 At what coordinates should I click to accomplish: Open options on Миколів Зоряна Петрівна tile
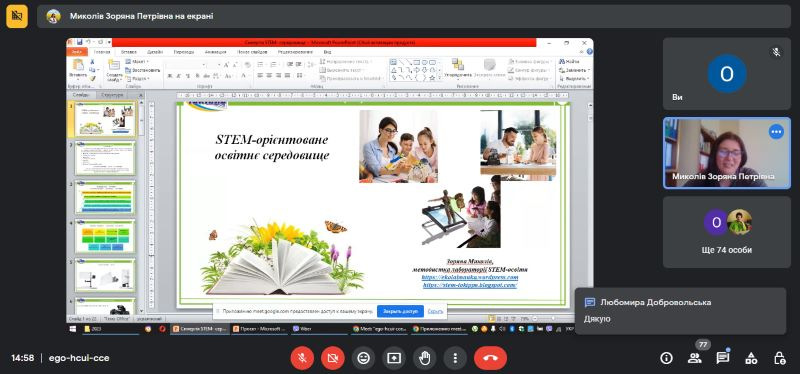(x=777, y=132)
